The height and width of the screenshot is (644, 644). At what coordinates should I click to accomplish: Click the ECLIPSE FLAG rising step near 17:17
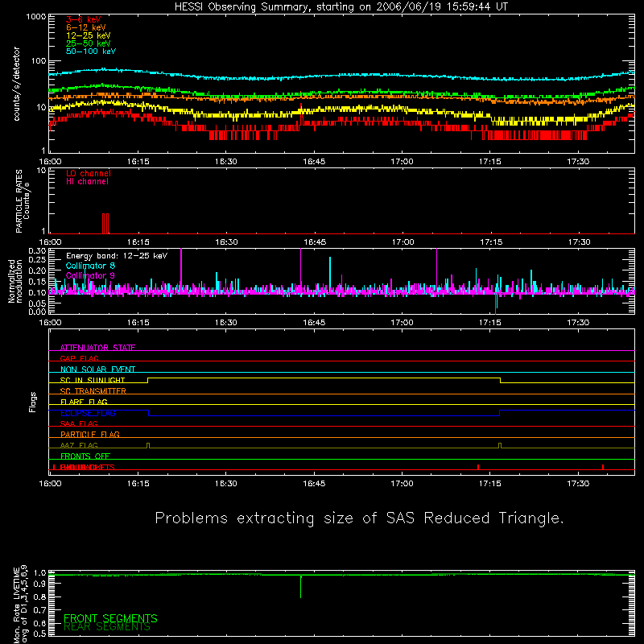coord(499,413)
